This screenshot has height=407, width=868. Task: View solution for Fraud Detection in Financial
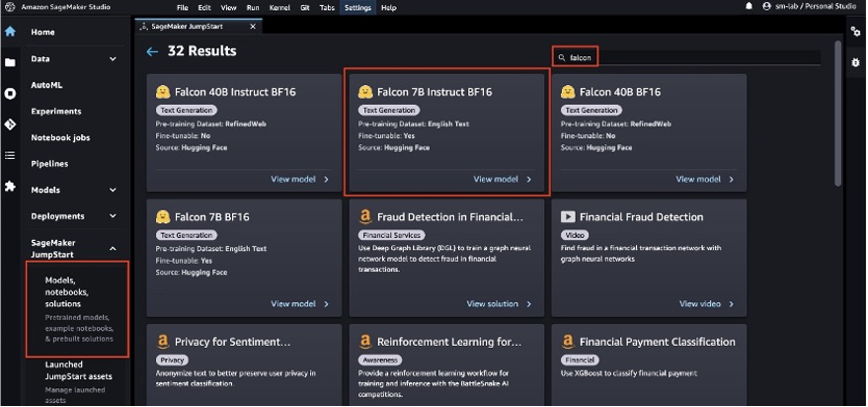point(493,304)
